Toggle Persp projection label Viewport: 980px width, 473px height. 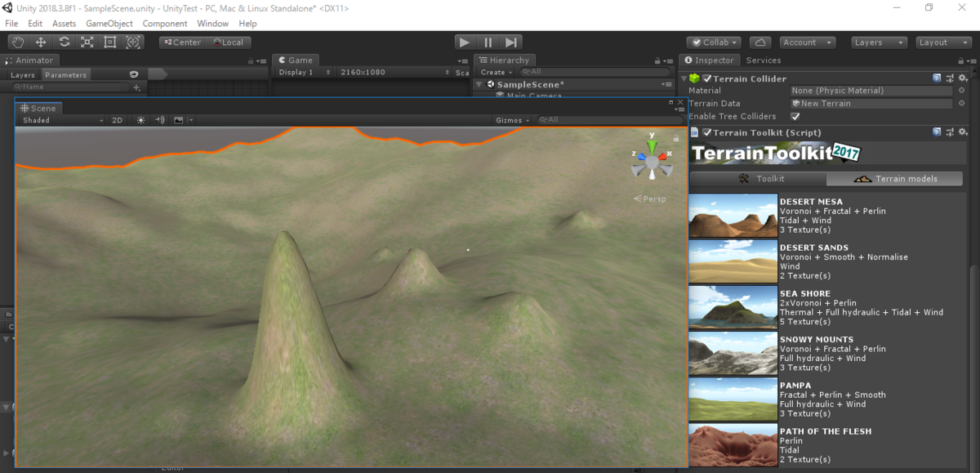click(650, 199)
